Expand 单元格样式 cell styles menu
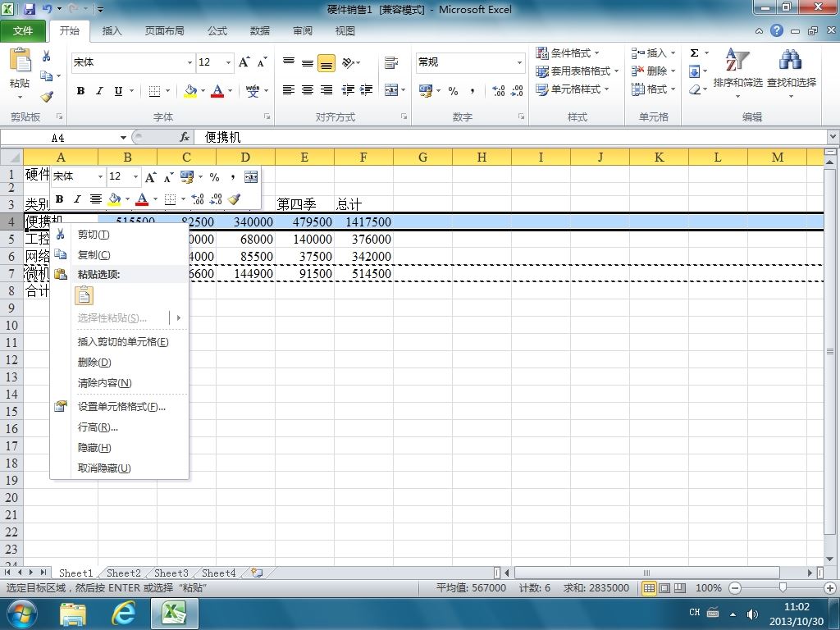Image resolution: width=840 pixels, height=630 pixels. click(x=573, y=89)
